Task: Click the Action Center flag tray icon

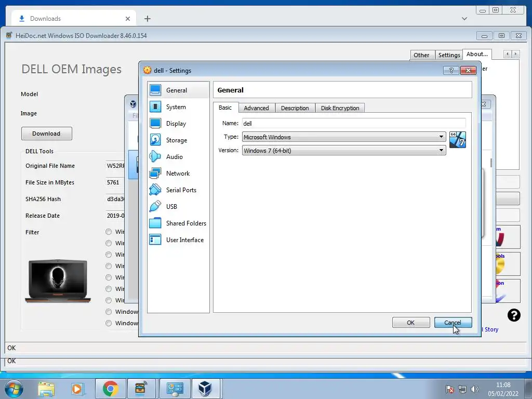Action: point(449,389)
